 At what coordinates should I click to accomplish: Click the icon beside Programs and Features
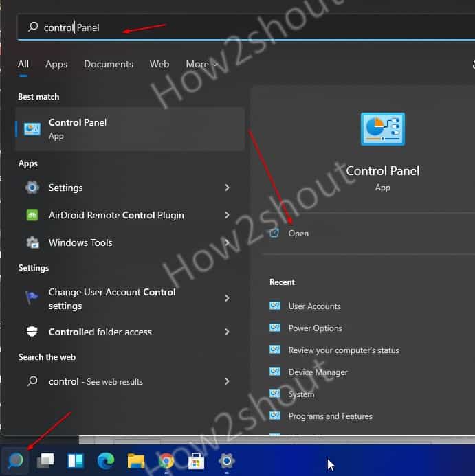(x=275, y=416)
